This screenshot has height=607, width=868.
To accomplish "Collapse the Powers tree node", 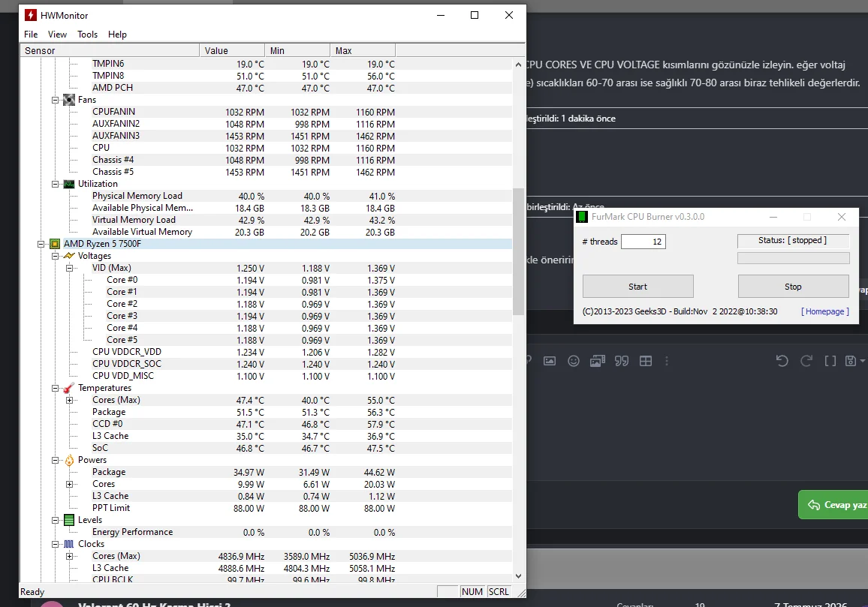I will tap(55, 461).
